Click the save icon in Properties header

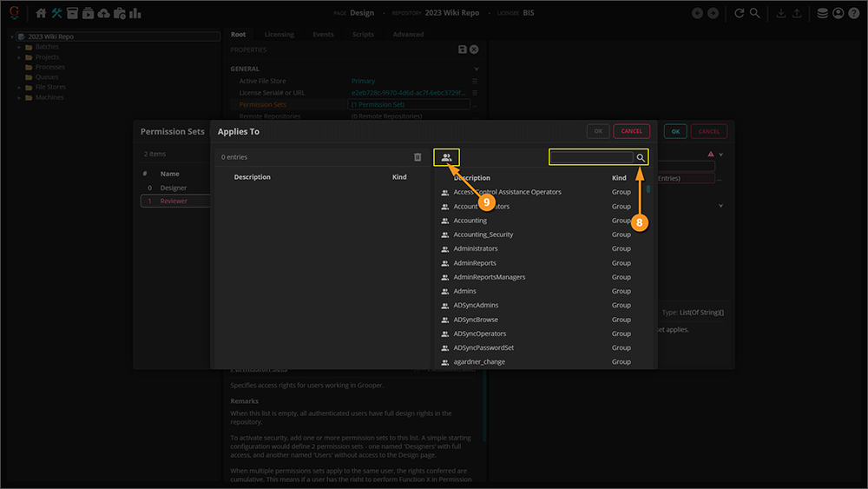tap(463, 50)
